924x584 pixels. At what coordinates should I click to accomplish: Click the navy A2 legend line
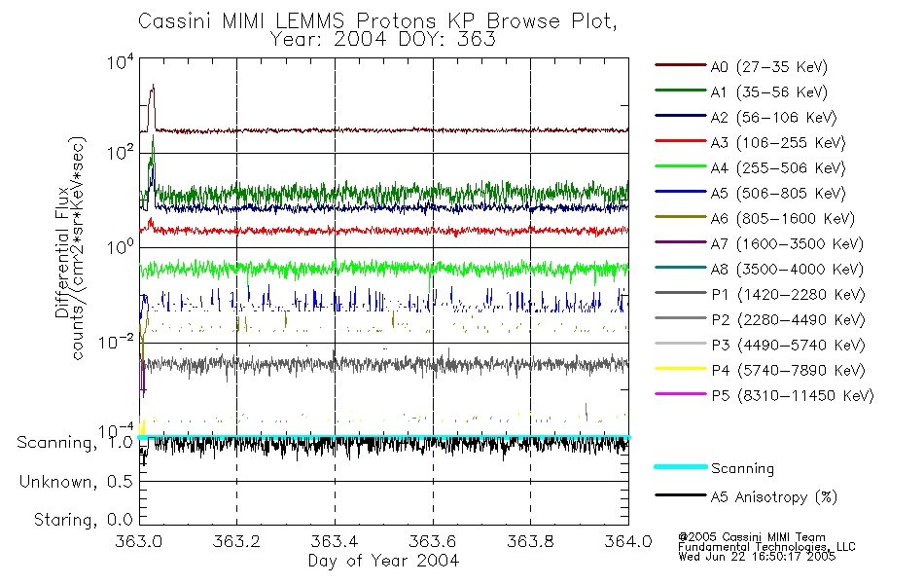[681, 116]
